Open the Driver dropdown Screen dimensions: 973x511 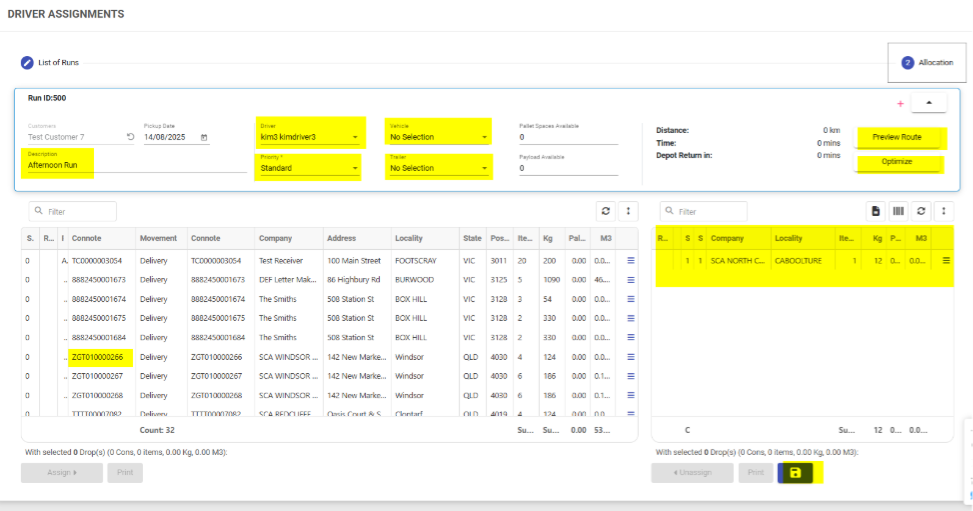355,137
